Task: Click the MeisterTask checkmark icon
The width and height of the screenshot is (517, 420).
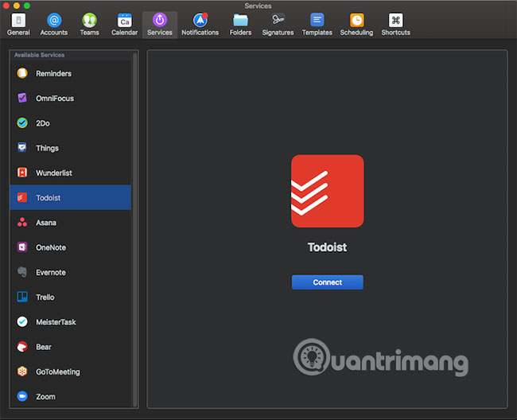Action: pyautogui.click(x=22, y=321)
